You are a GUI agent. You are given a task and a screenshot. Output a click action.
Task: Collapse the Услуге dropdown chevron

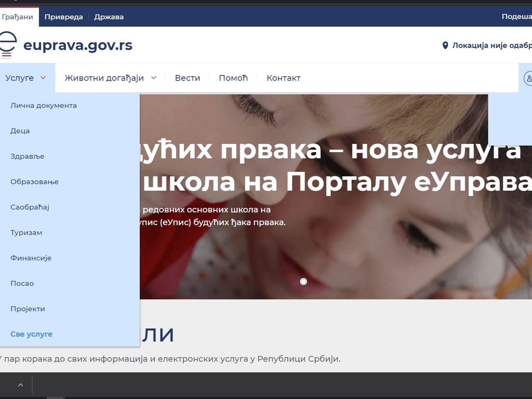pyautogui.click(x=43, y=78)
